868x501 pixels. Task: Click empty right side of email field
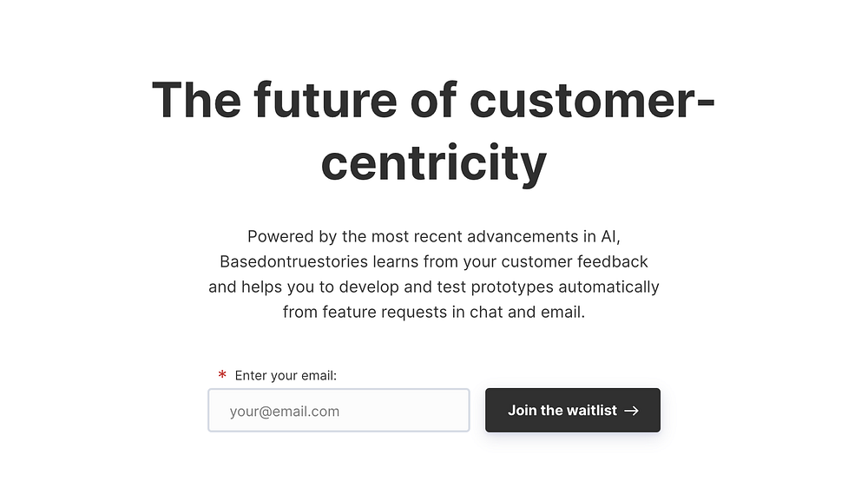coord(434,411)
